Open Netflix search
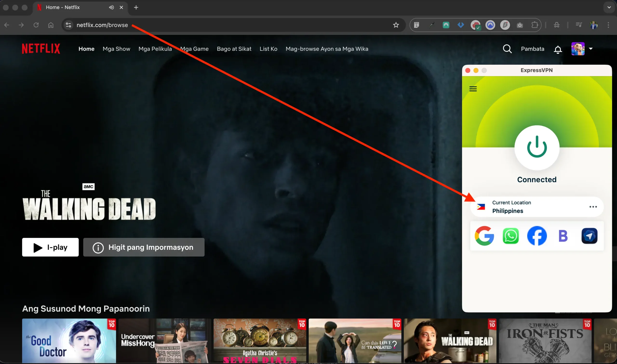This screenshot has width=617, height=364. coord(507,49)
